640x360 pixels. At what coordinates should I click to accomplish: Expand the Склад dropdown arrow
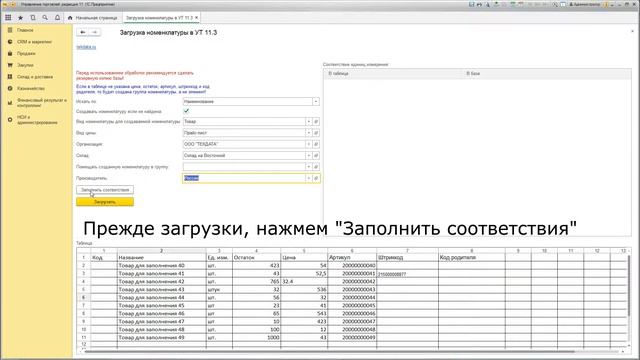coord(309,156)
